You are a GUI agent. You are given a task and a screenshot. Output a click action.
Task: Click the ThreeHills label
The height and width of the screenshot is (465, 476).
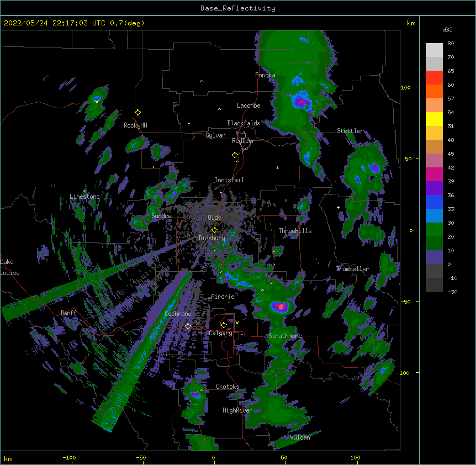[x=295, y=231]
